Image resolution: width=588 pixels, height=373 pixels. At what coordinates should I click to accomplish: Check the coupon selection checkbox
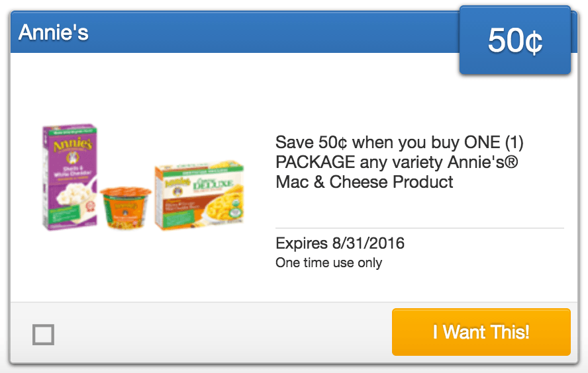pos(44,335)
